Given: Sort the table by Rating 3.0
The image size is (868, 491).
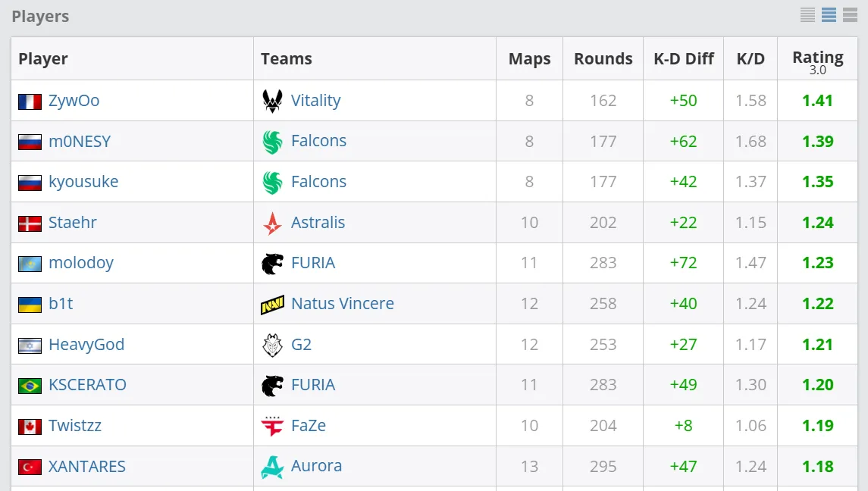Looking at the screenshot, I should (x=817, y=59).
